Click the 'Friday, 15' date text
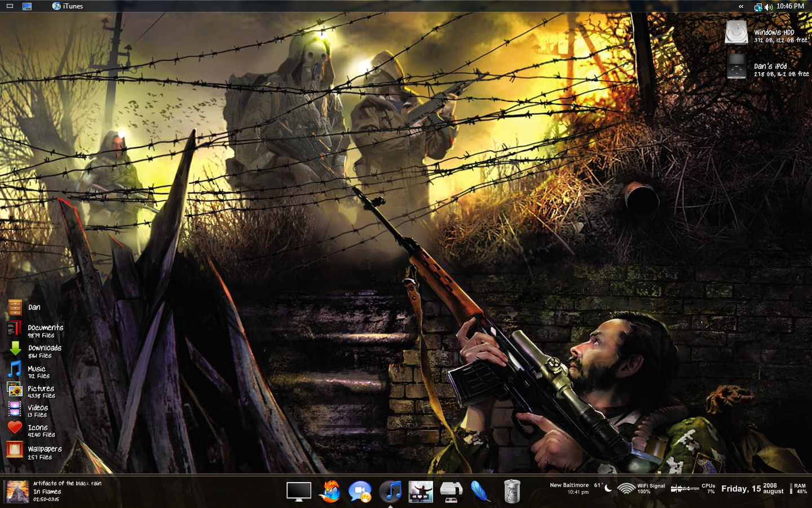Screen dimensions: 812x508 coord(741,489)
